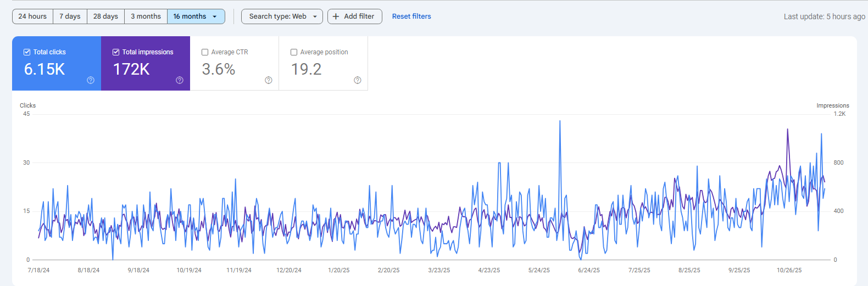Enable the Average position checkbox
868x286 pixels.
294,52
